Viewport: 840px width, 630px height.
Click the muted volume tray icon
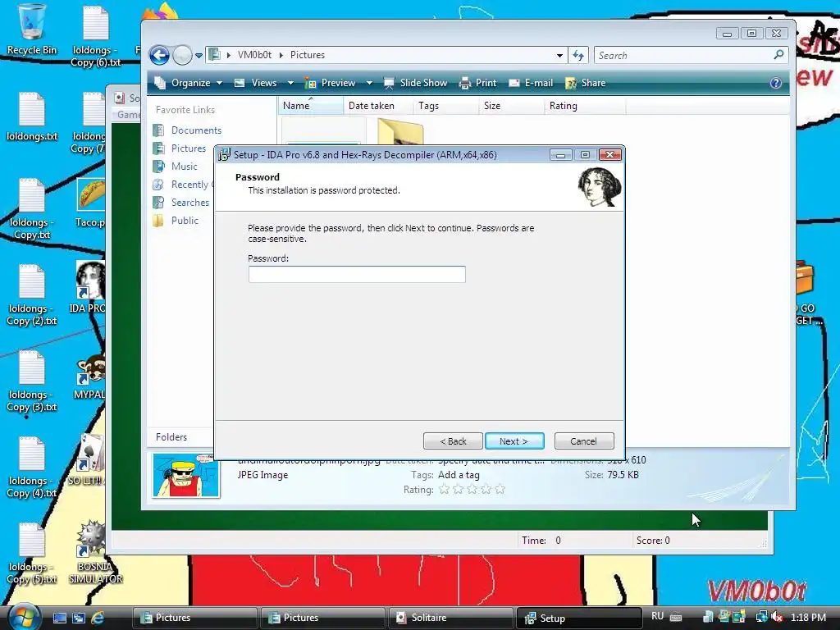click(777, 618)
